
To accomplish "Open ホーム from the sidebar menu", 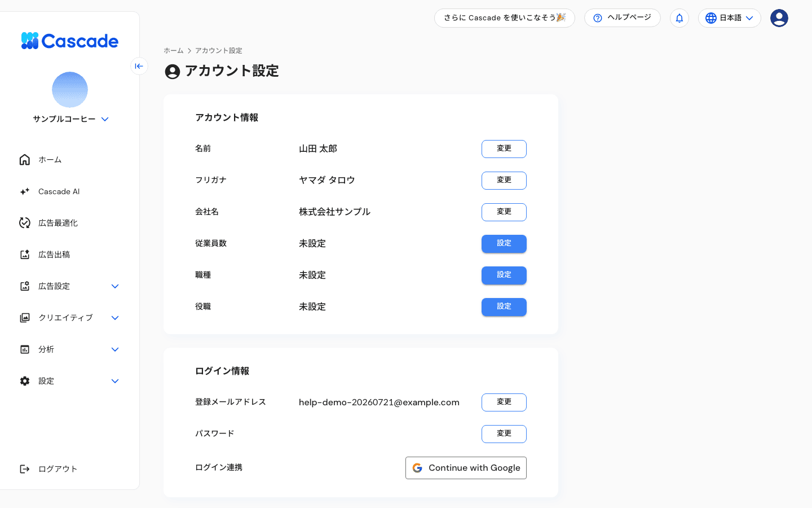I will (50, 160).
